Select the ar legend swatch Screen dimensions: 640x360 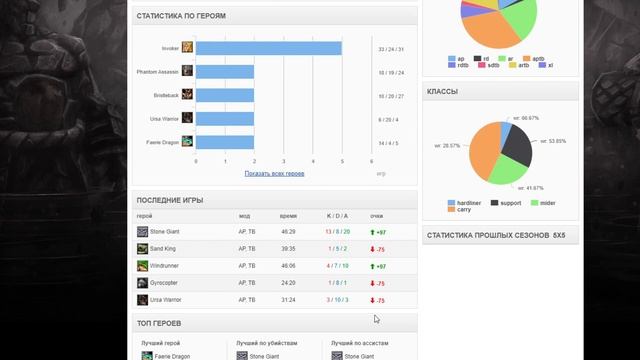click(x=502, y=59)
